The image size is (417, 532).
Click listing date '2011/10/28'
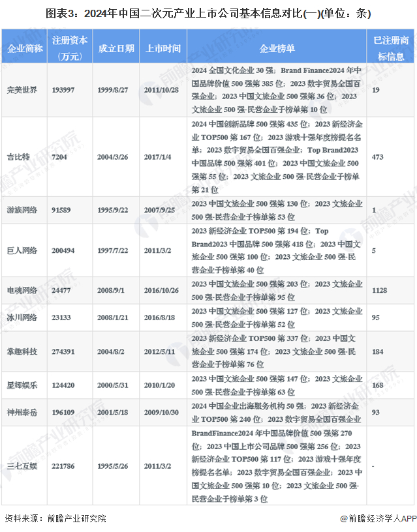161,90
